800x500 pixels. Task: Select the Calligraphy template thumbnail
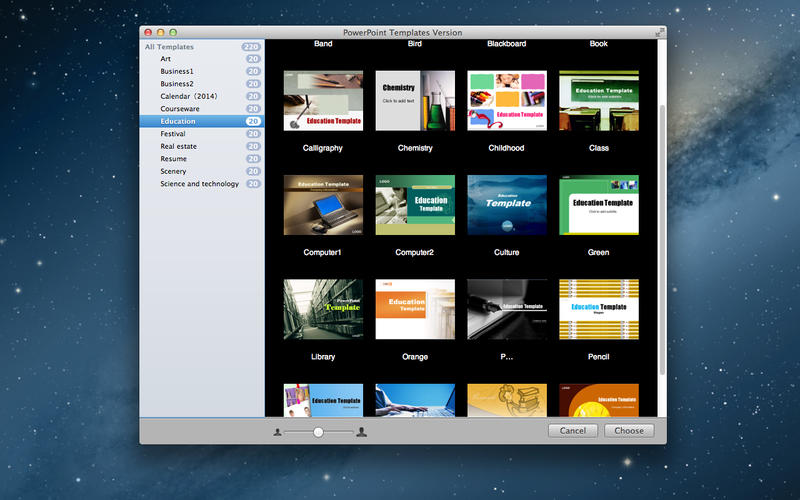(323, 101)
